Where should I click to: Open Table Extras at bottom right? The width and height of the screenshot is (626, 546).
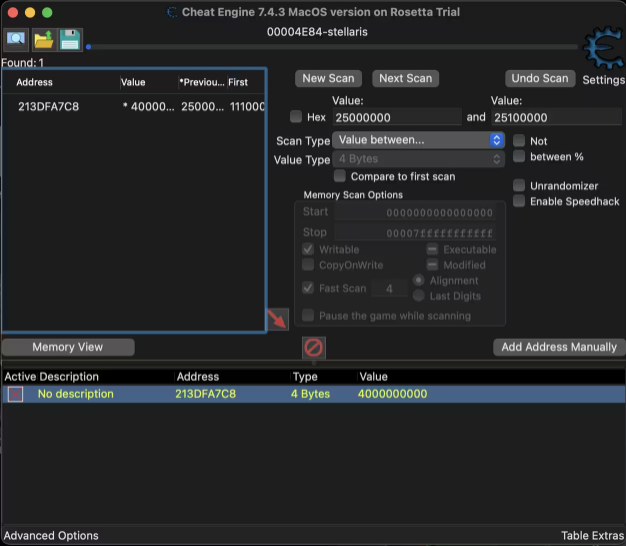click(591, 536)
